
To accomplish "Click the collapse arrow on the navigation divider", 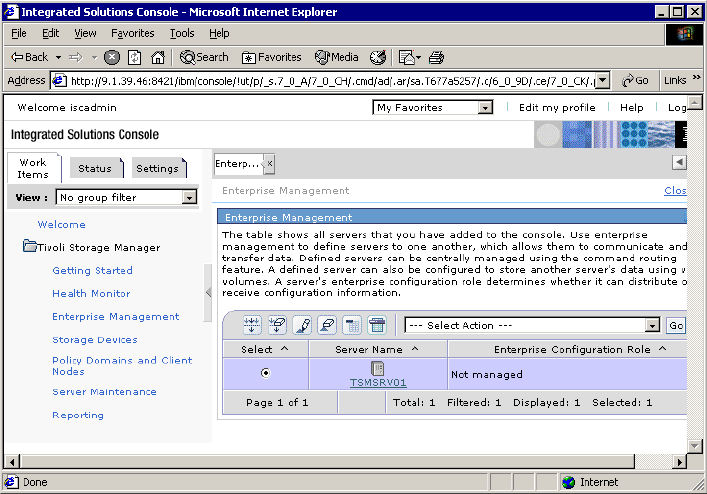I will click(x=208, y=292).
